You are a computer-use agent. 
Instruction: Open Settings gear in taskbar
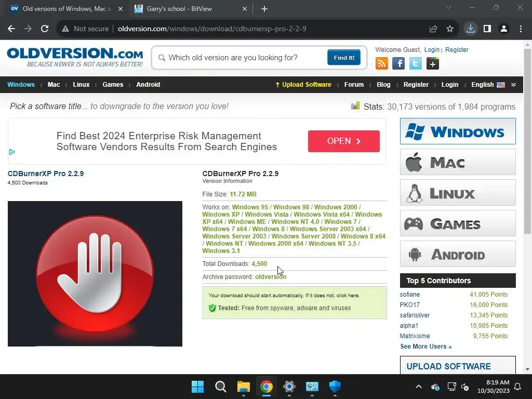point(289,387)
